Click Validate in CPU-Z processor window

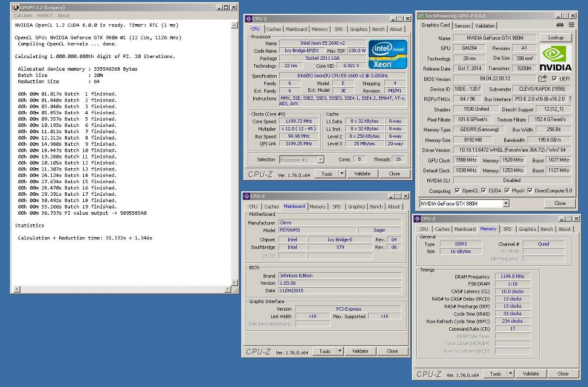[362, 173]
